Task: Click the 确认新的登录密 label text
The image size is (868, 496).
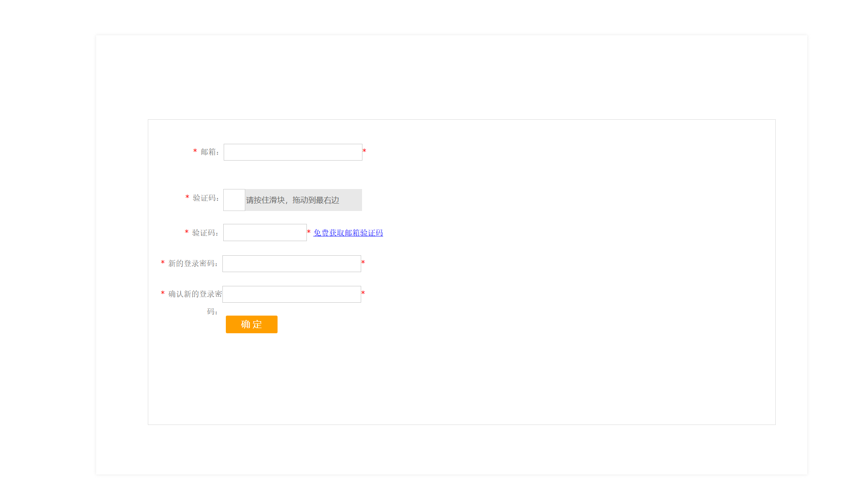Action: pos(195,294)
